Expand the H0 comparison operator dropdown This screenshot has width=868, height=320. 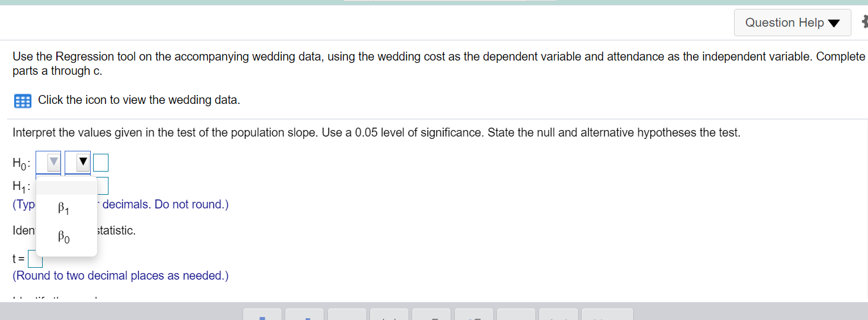click(x=78, y=161)
